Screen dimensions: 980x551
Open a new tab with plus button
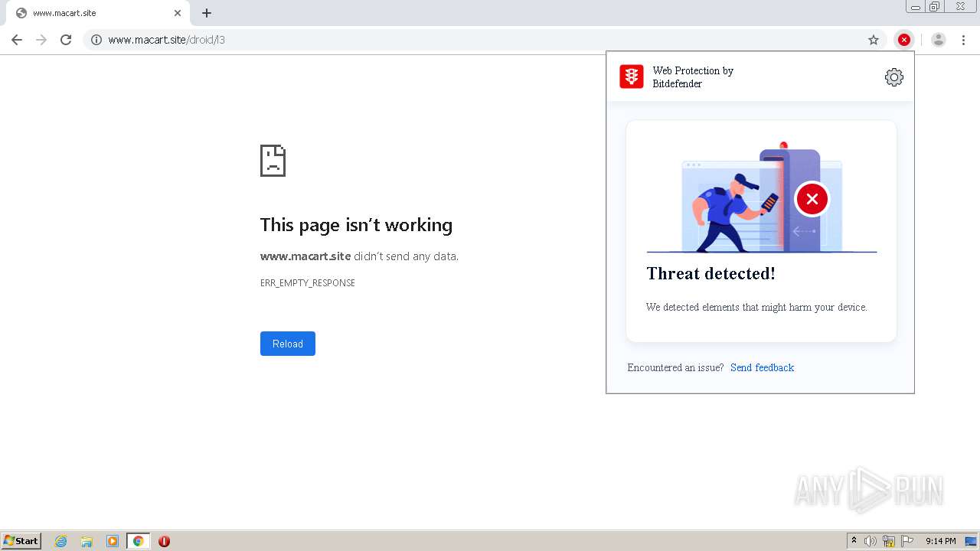tap(207, 13)
